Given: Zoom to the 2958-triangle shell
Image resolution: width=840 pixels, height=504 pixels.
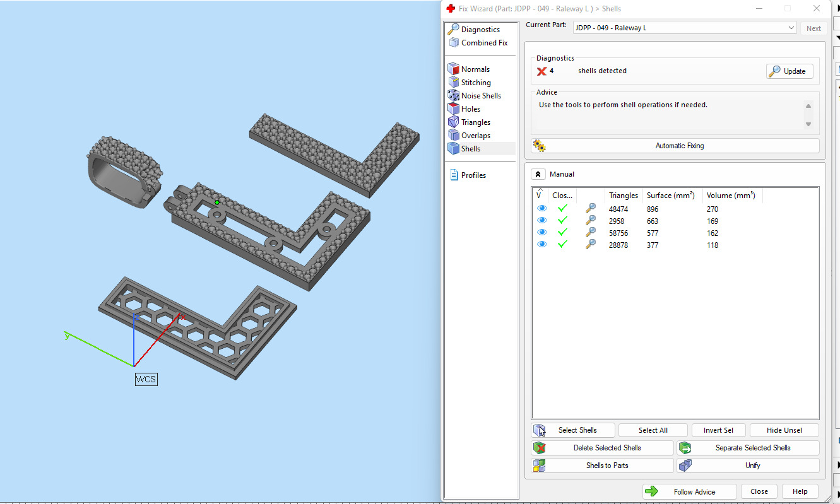Looking at the screenshot, I should pyautogui.click(x=590, y=221).
